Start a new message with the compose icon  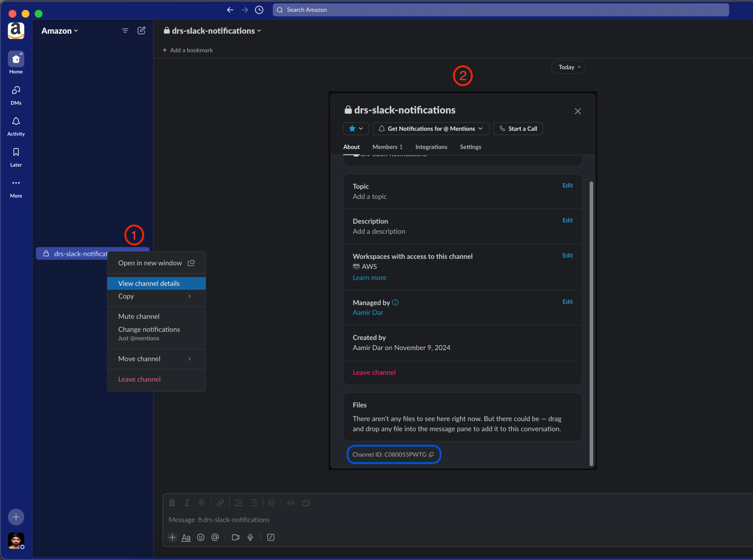click(141, 30)
